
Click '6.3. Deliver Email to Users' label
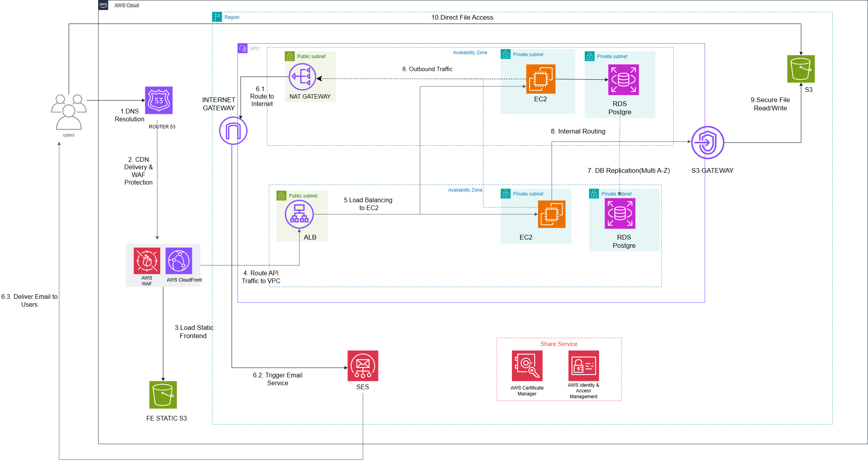tap(29, 300)
